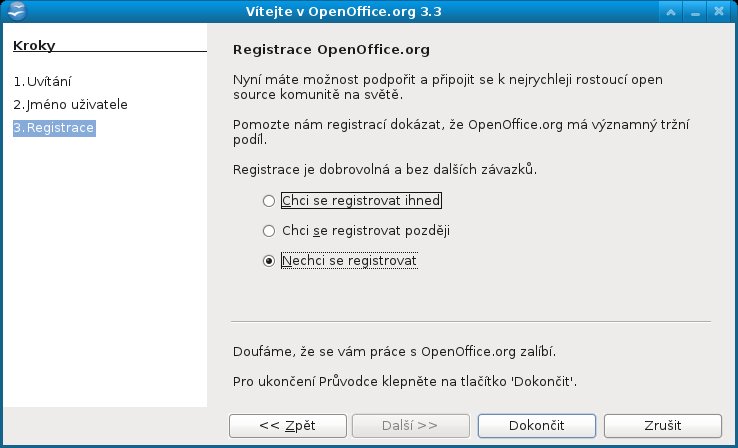Click the 'Doufáme, že se vám práce' sentence
Screen dimensions: 738x448
394,352
